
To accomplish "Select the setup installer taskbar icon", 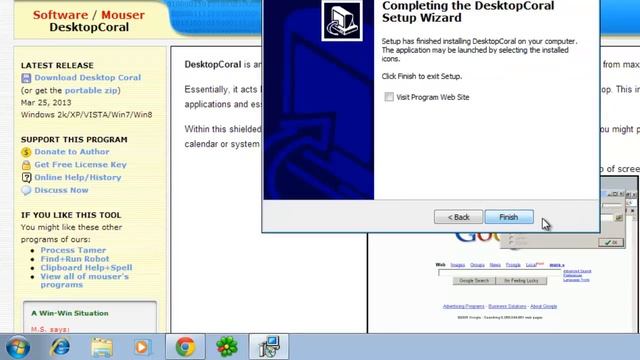I will pyautogui.click(x=269, y=347).
